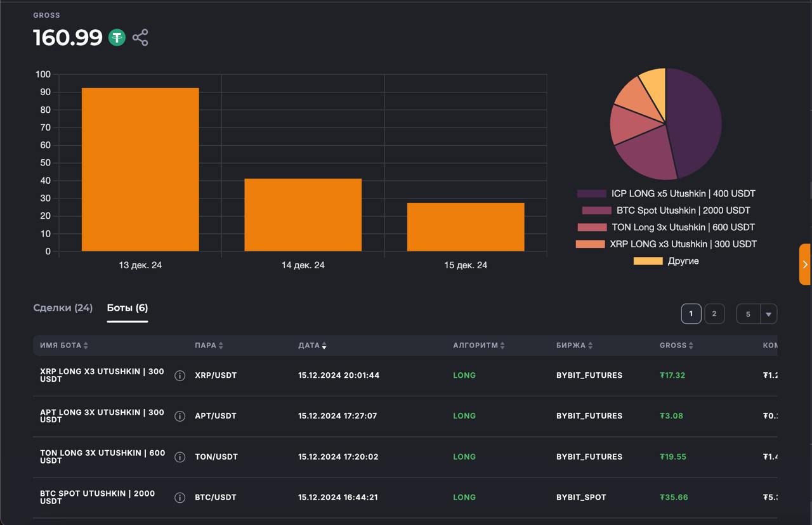Toggle XRP LONG x3 Utushkin legend swatch
Viewport: 812px width, 525px height.
tap(590, 244)
